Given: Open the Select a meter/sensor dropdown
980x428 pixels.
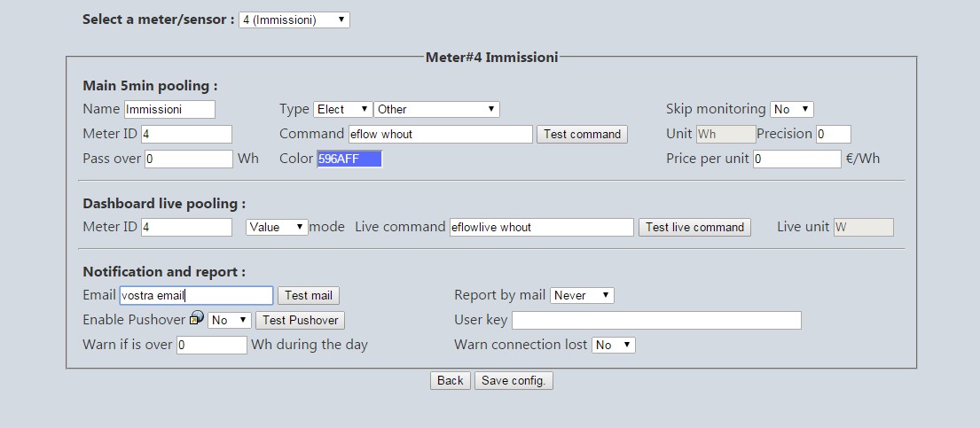Looking at the screenshot, I should (294, 20).
